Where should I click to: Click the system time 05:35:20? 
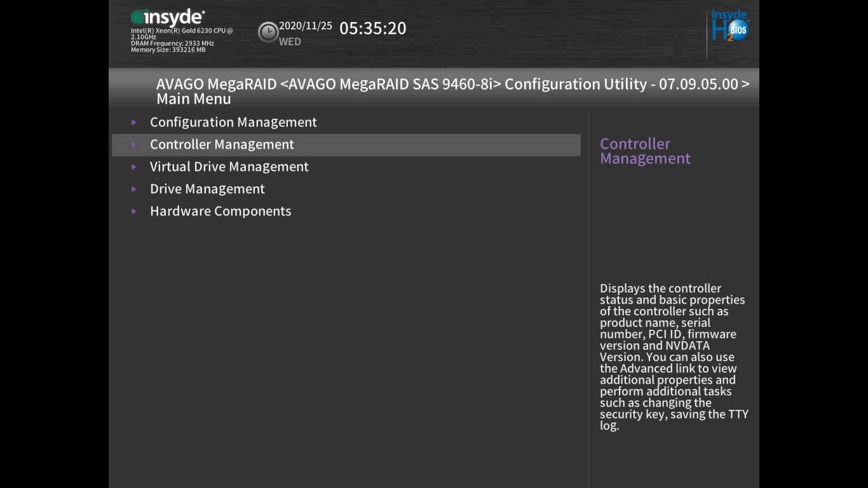pos(372,29)
